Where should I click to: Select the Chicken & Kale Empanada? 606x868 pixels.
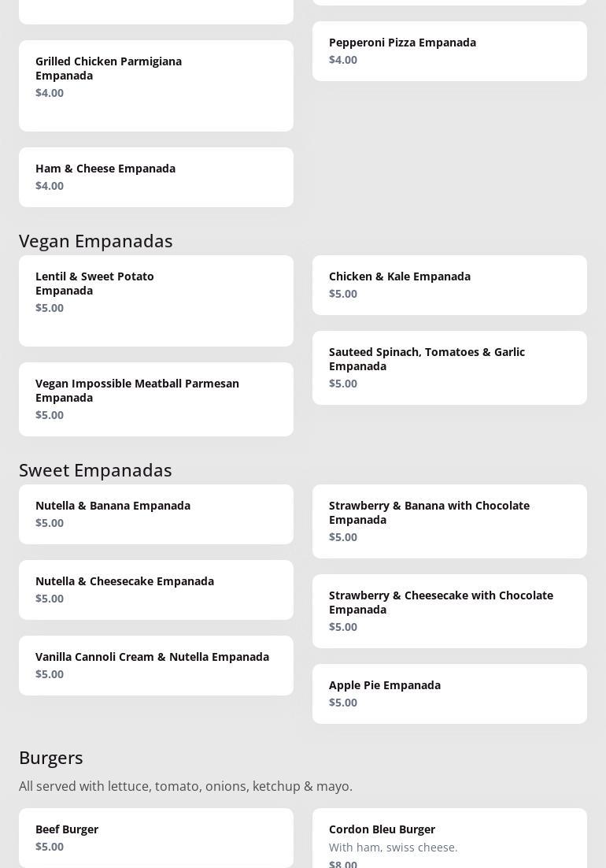[449, 285]
